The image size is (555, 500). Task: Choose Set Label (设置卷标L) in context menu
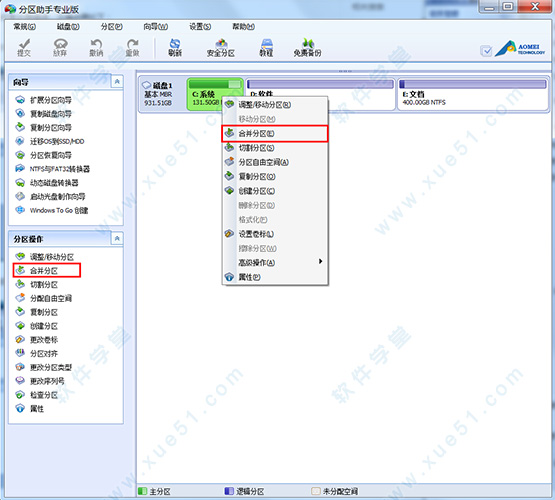click(x=275, y=234)
